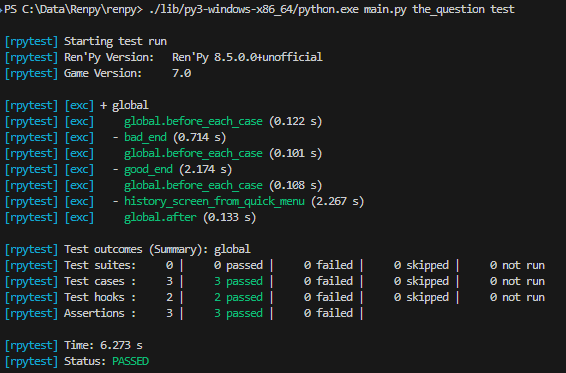Click 'main.py' in the command line

tap(385, 9)
